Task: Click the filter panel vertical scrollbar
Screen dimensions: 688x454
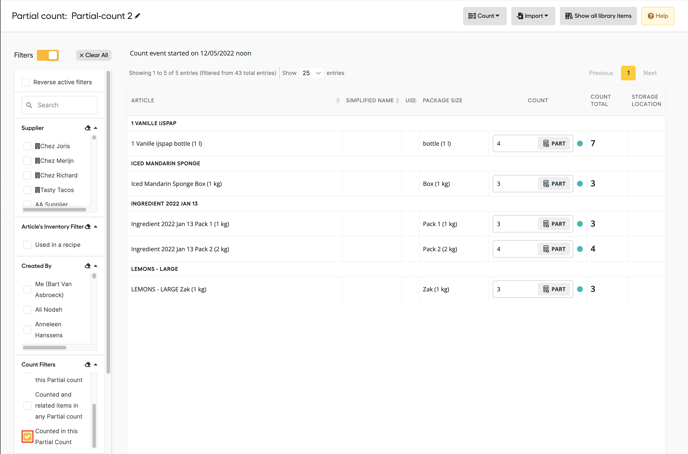Action: [x=108, y=222]
